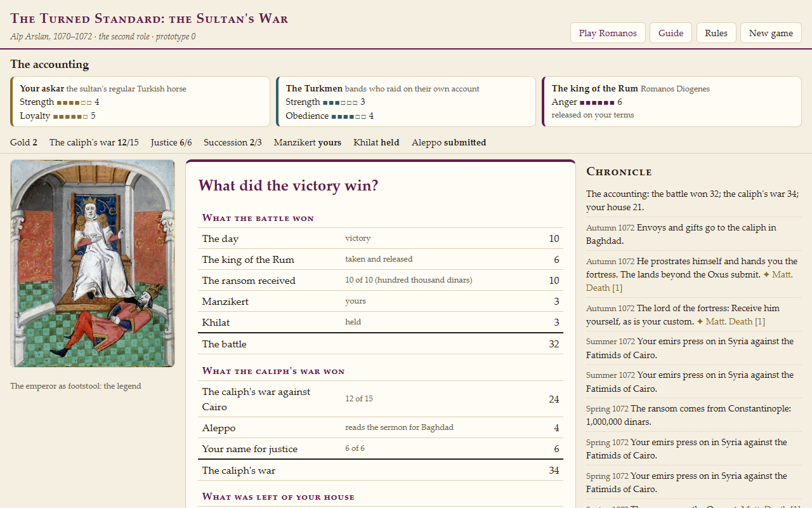Image resolution: width=812 pixels, height=508 pixels.
Task: Click the 'Gold 2' status entry
Action: click(x=23, y=143)
